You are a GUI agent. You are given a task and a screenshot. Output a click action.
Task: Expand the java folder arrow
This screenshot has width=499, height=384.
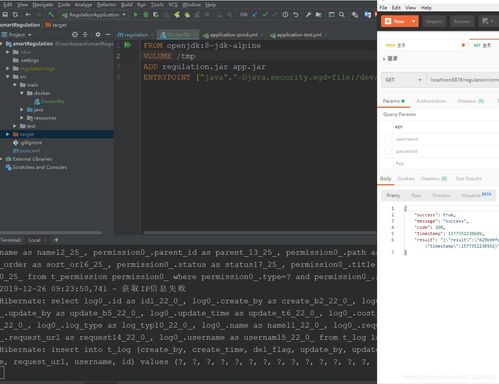pos(22,110)
